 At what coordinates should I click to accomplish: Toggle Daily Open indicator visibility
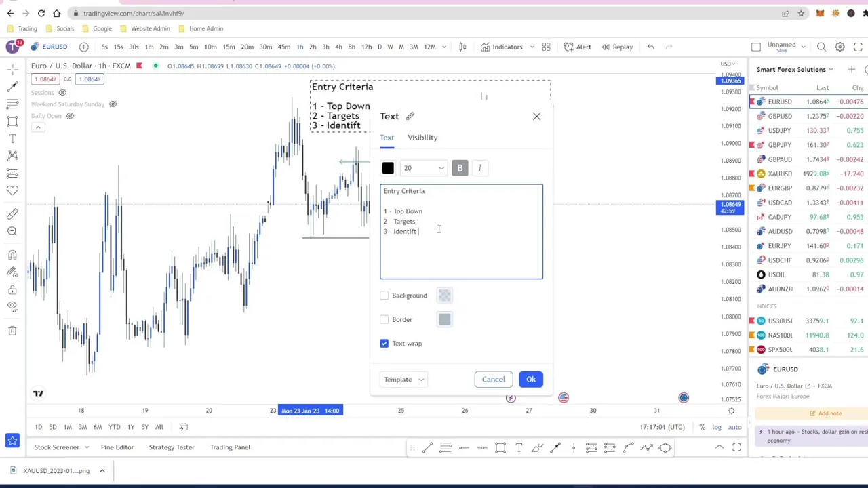coord(70,116)
